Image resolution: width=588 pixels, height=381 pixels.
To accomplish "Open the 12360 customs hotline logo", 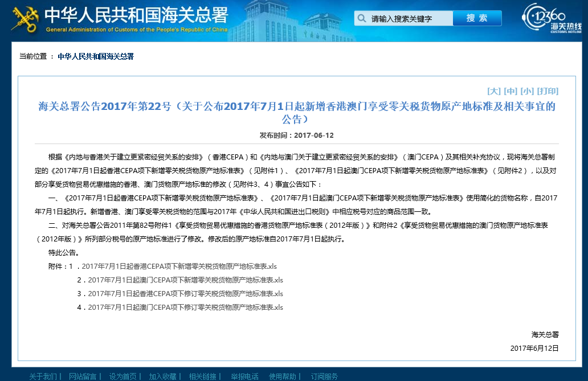I will (x=552, y=18).
